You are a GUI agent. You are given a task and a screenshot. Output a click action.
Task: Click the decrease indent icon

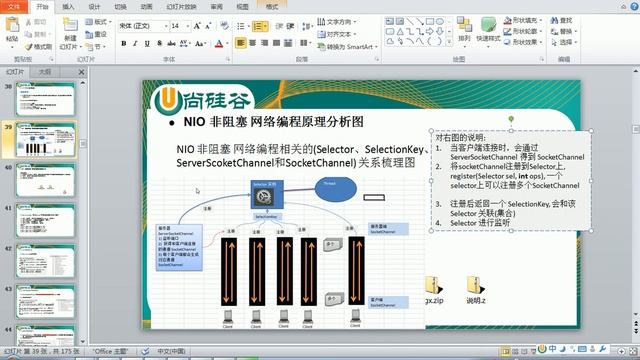point(279,26)
